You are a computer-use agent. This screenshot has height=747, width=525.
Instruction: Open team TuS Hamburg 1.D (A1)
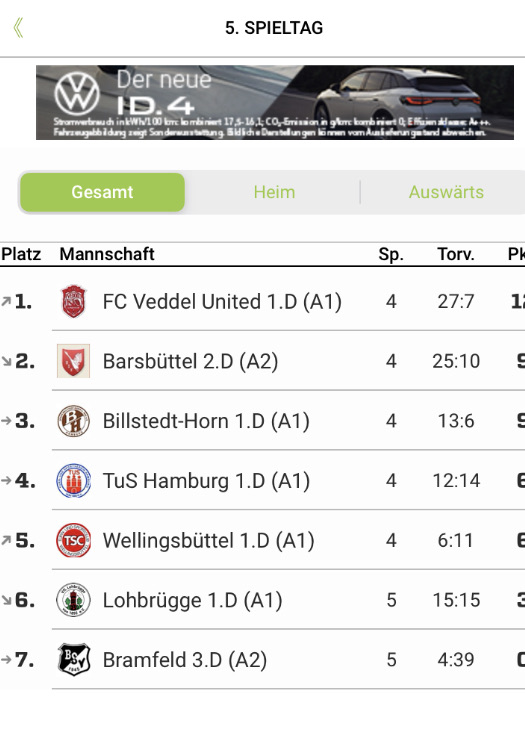[206, 481]
